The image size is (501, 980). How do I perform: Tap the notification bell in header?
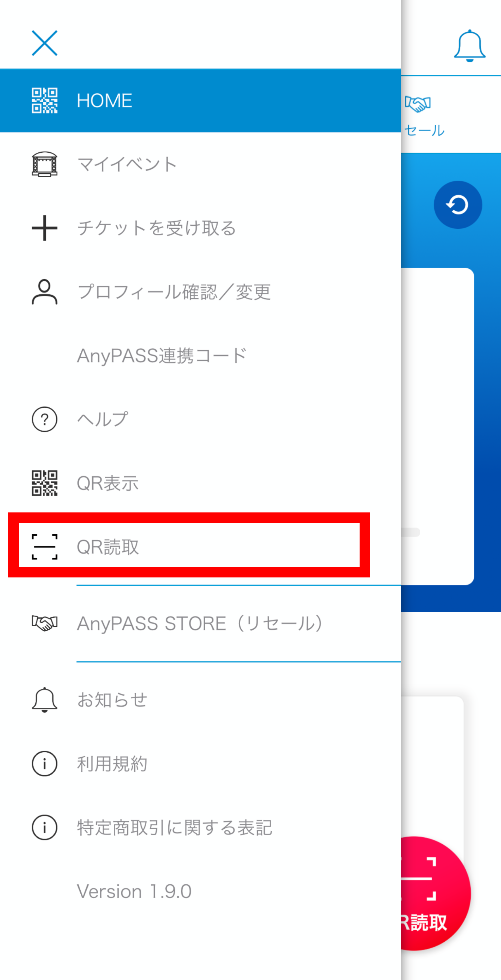(469, 46)
